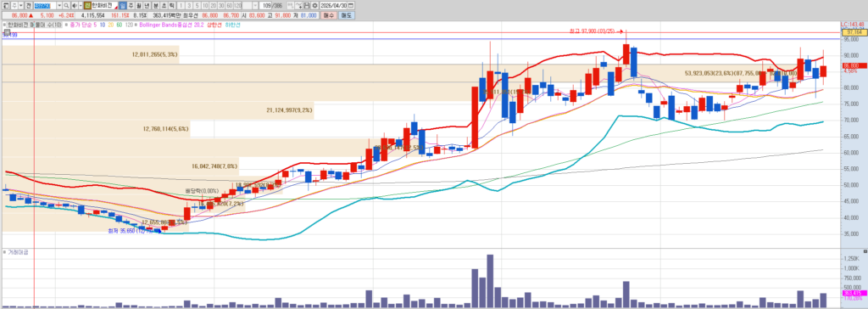Click the brown 신 badge icon
The image size is (868, 309).
[x=87, y=5]
